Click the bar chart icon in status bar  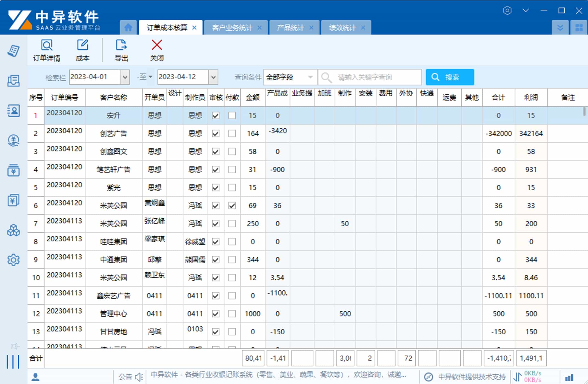click(x=569, y=377)
